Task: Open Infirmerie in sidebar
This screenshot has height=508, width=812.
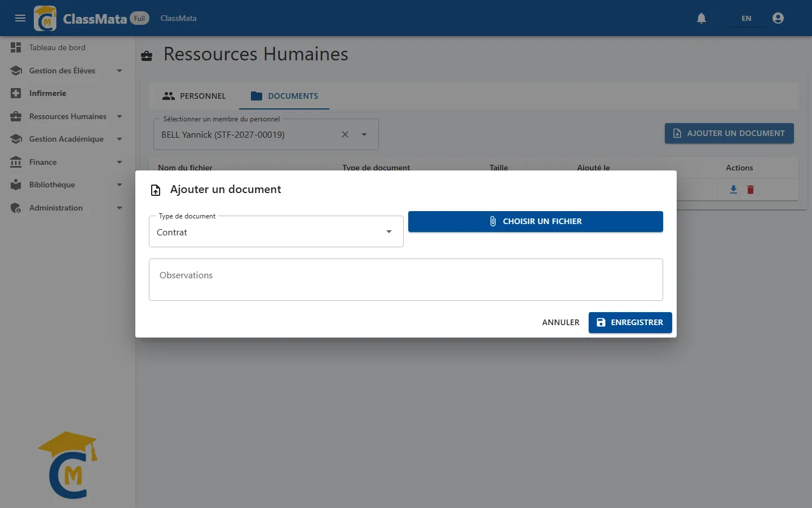Action: tap(48, 93)
